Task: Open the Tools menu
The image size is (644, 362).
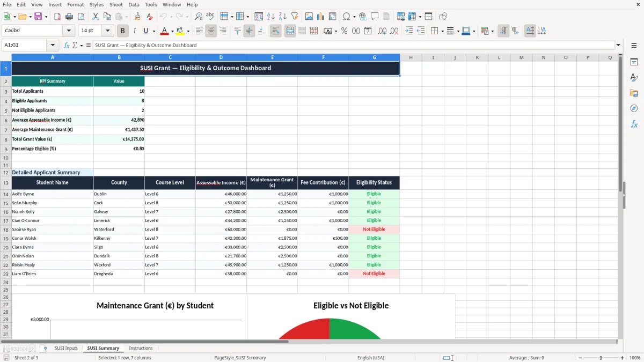Action: (151, 4)
